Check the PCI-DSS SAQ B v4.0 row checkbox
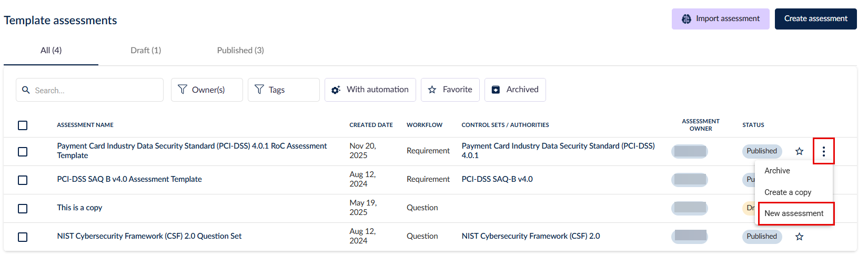868x264 pixels. pyautogui.click(x=23, y=180)
